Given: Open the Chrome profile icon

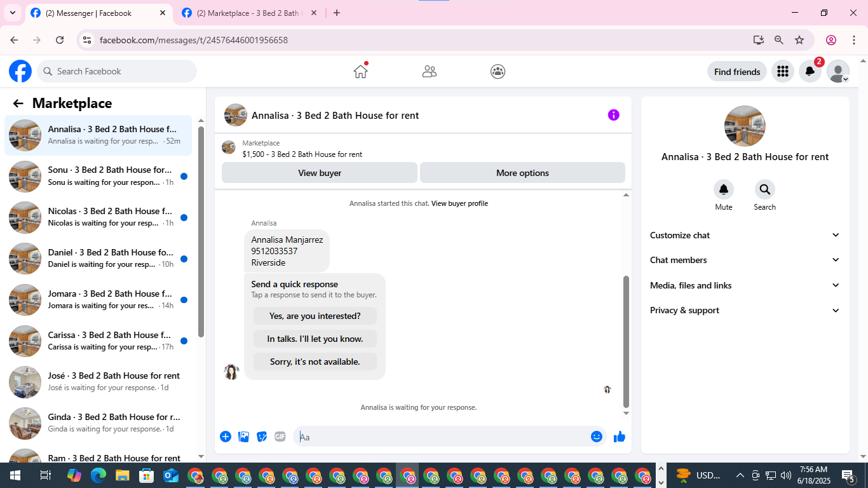Looking at the screenshot, I should 831,40.
